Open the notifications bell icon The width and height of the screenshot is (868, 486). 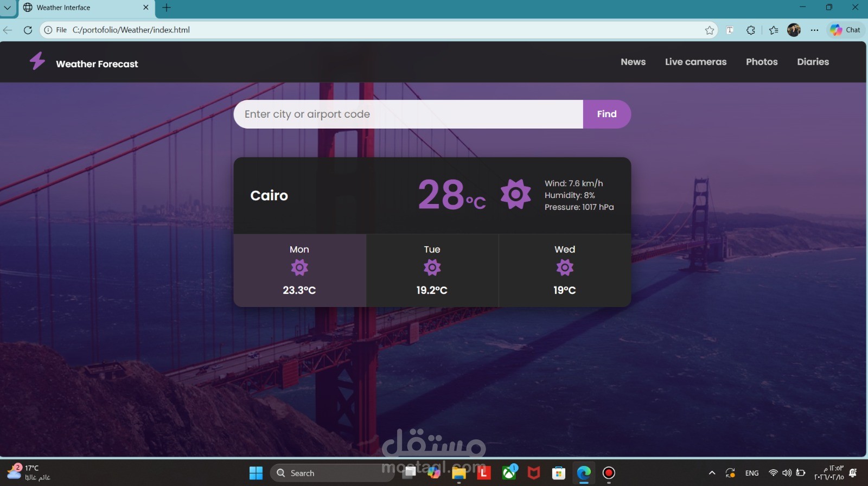(853, 473)
